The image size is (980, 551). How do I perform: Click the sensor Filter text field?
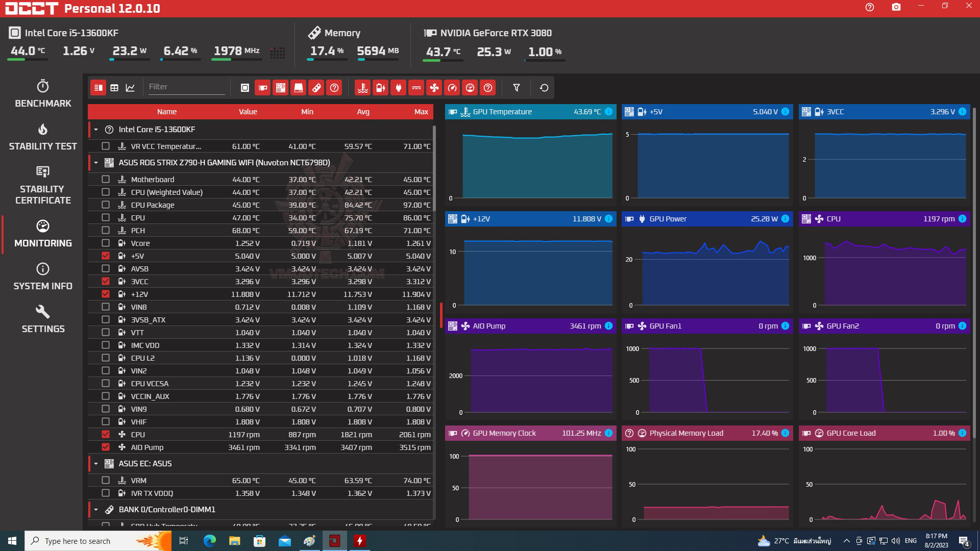(186, 87)
